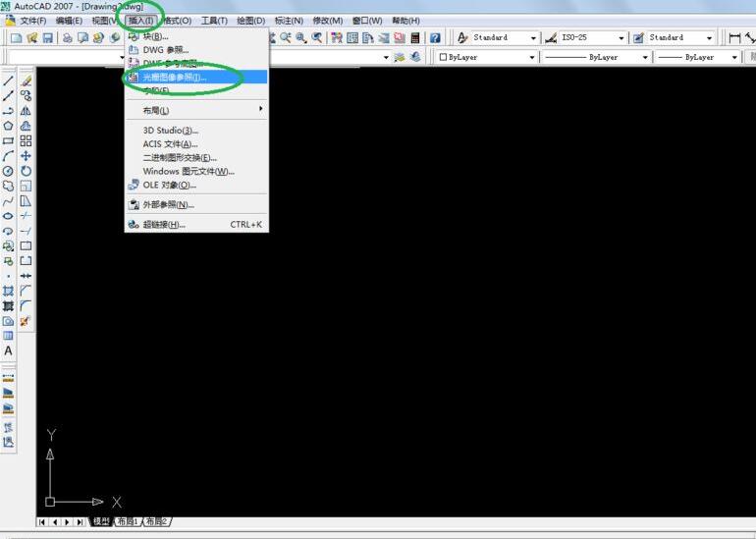
Task: Select the Offset tool
Action: click(27, 126)
